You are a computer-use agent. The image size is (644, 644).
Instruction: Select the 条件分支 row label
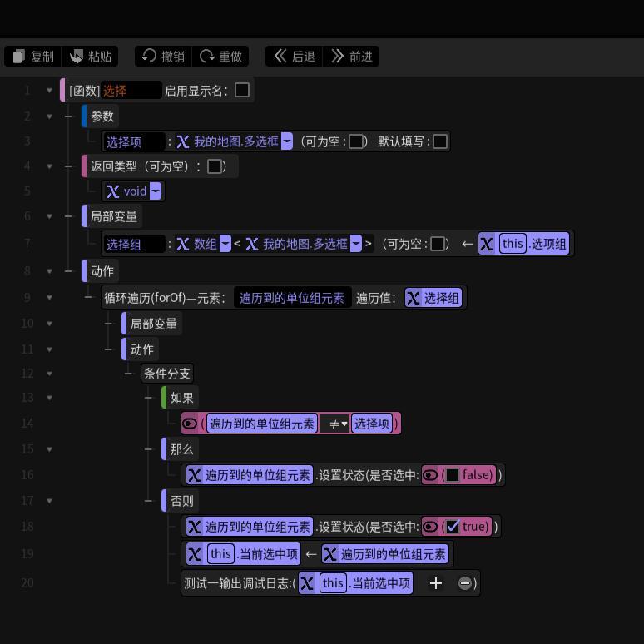point(166,374)
